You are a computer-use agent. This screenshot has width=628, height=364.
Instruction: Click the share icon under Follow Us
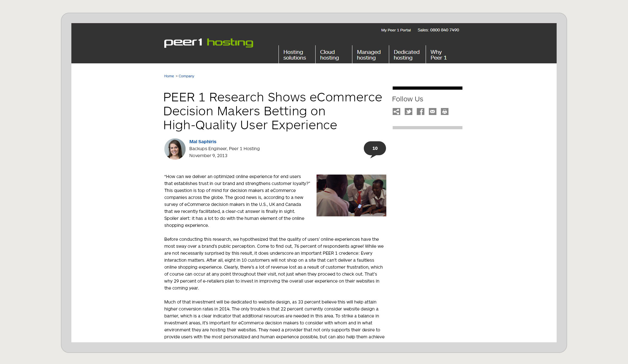coord(396,112)
